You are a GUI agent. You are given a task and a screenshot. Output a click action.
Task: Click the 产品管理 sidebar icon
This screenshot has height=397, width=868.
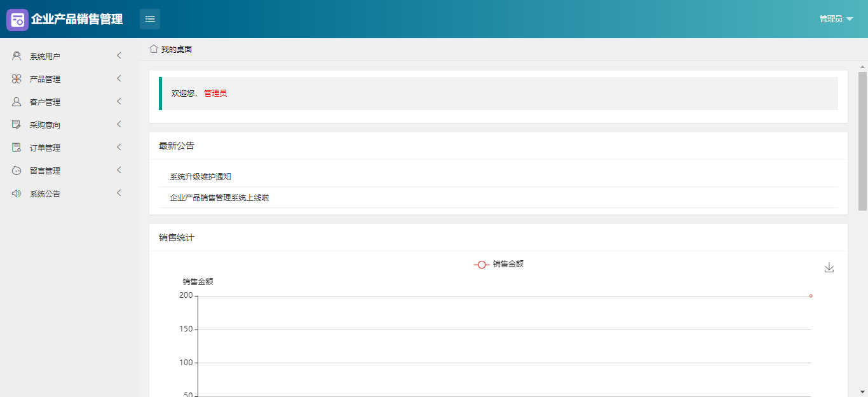(17, 79)
